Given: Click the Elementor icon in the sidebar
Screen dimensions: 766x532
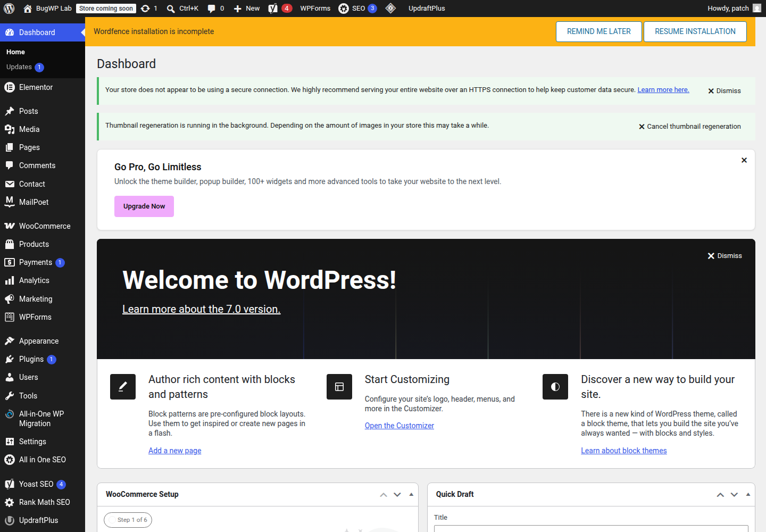Looking at the screenshot, I should click(x=9, y=87).
